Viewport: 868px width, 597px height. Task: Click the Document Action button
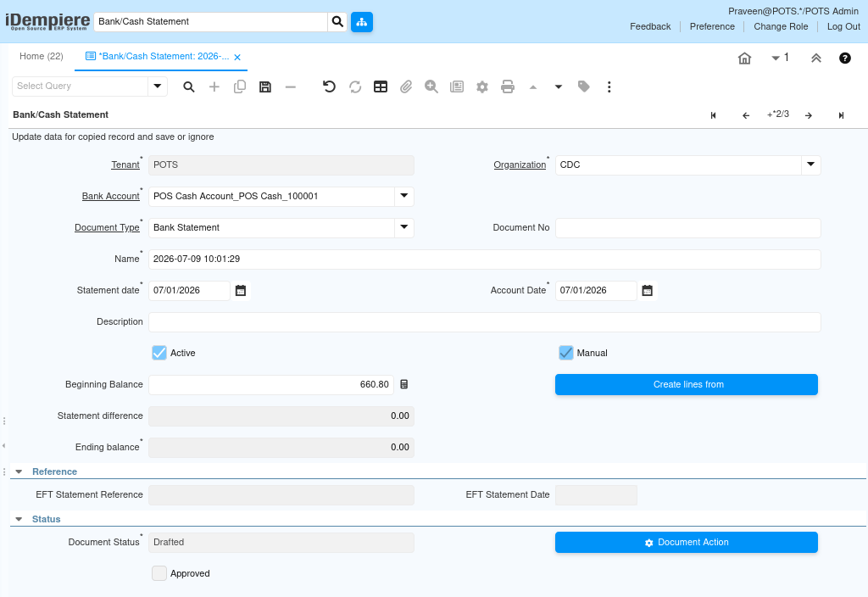coord(687,543)
